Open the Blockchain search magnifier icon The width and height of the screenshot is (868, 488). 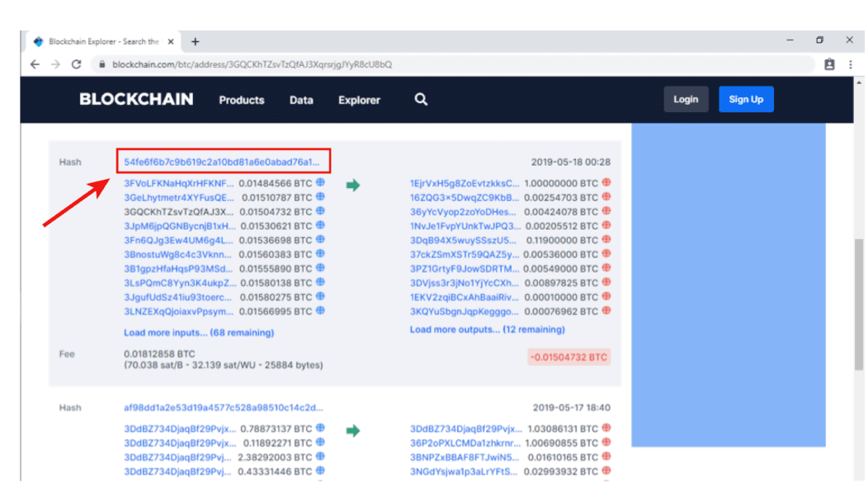pyautogui.click(x=421, y=100)
